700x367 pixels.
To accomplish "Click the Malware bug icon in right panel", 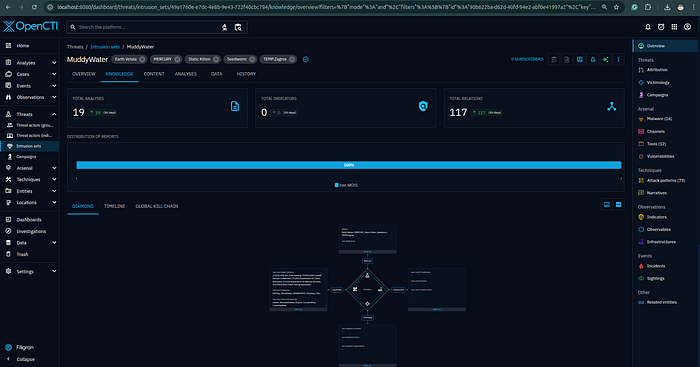I will 641,119.
